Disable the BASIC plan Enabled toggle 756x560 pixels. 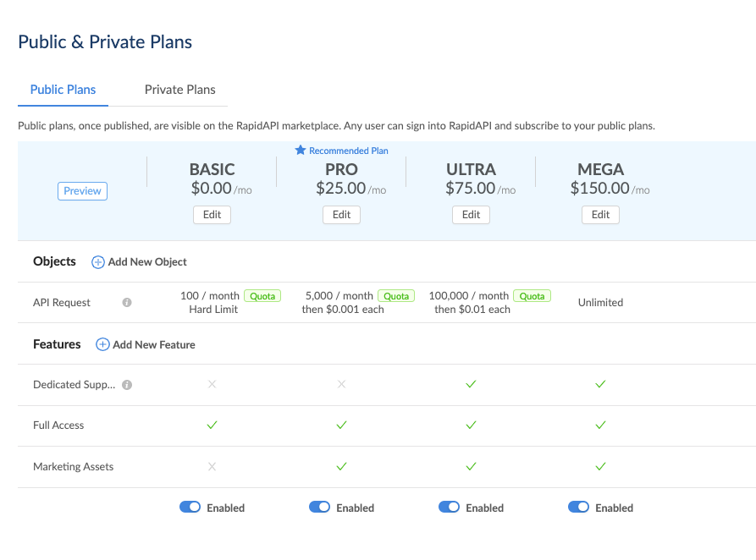coord(190,508)
